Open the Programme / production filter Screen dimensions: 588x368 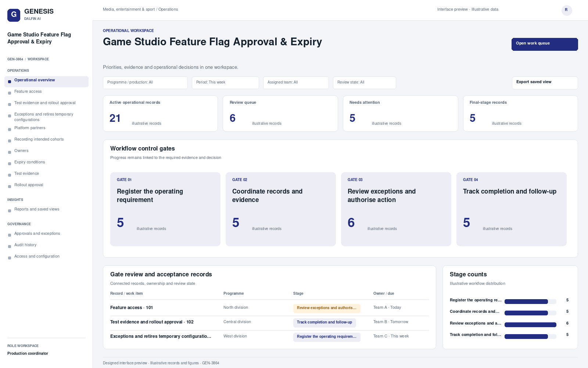click(145, 83)
